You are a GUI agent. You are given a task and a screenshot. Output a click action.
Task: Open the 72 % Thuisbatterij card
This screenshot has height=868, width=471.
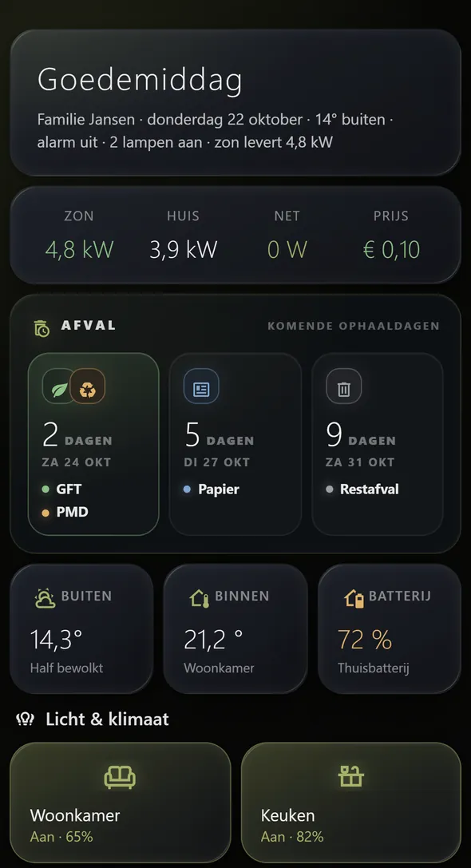[390, 629]
